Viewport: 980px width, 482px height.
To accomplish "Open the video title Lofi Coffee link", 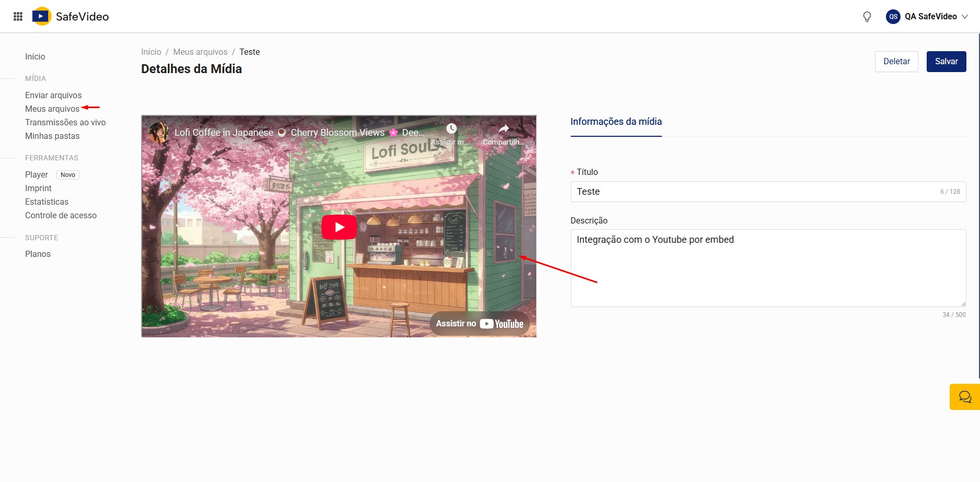I will (x=299, y=133).
